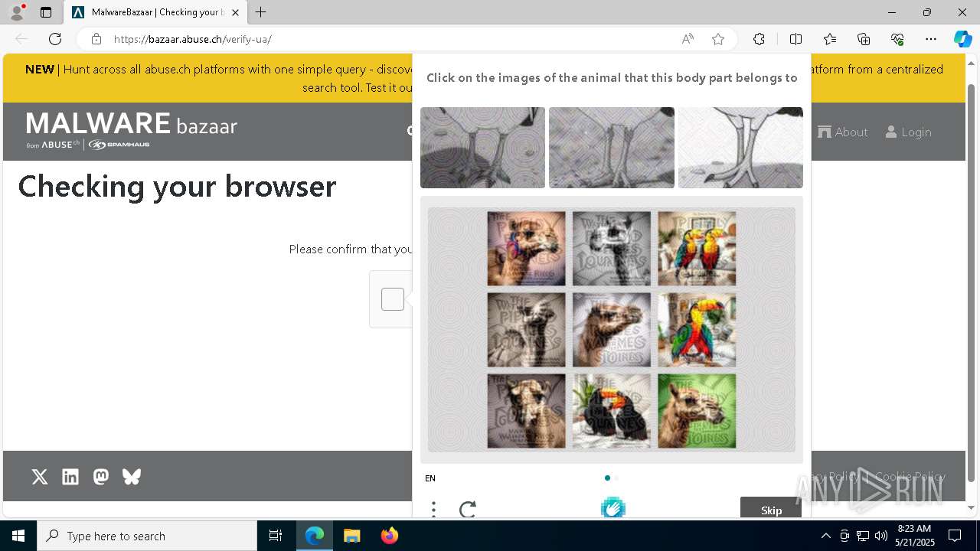Open the Extensions puzzle icon
Image resolution: width=980 pixels, height=551 pixels.
click(759, 39)
